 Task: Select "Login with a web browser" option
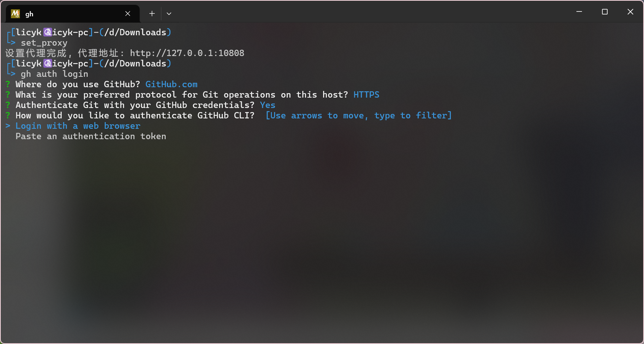78,126
